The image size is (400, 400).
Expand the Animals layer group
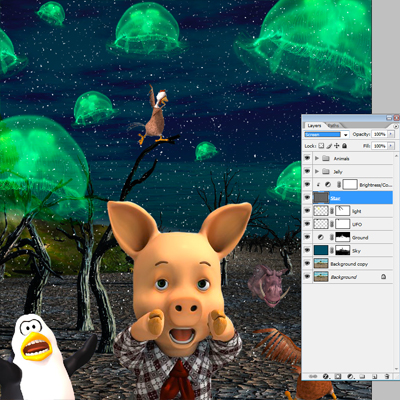point(317,158)
